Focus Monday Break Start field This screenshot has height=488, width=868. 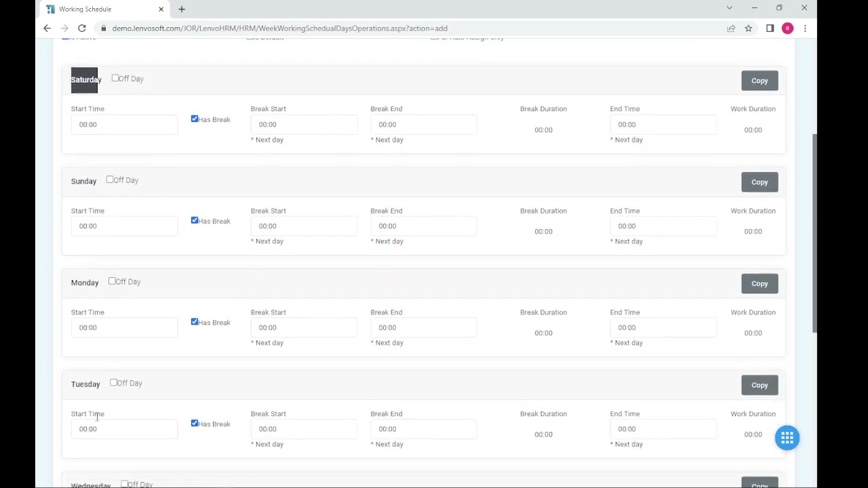pyautogui.click(x=304, y=327)
